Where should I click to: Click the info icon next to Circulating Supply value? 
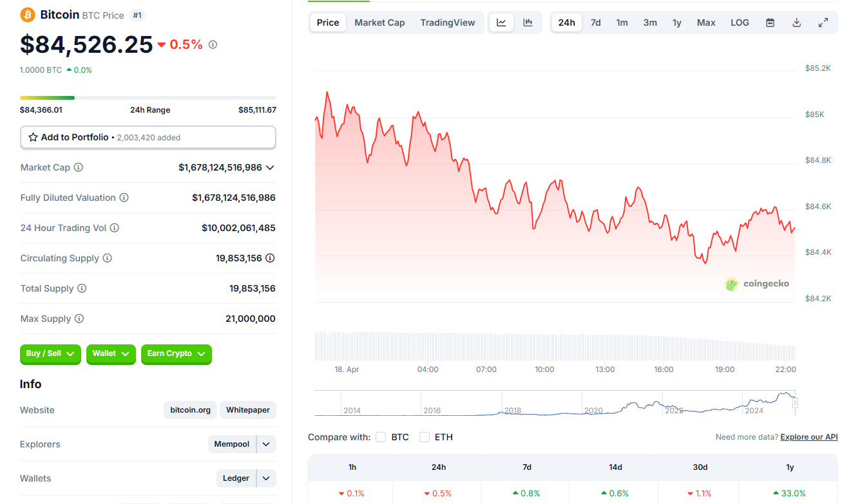pyautogui.click(x=270, y=258)
